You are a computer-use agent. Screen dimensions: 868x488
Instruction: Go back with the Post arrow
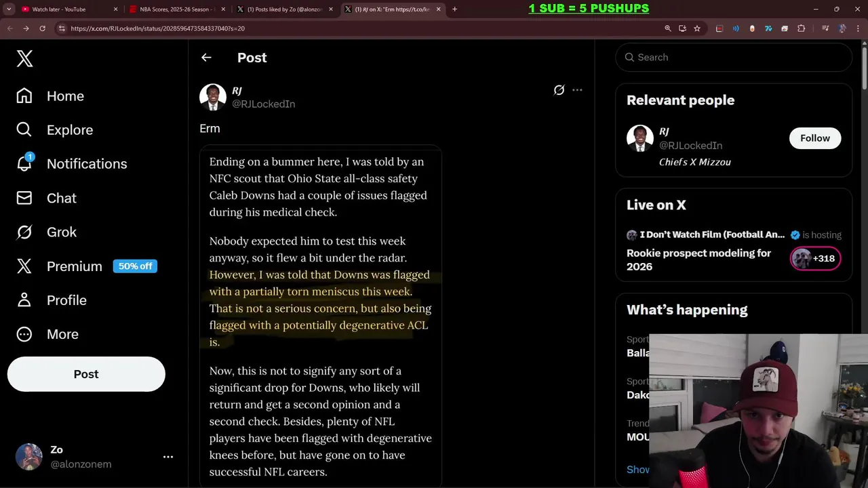[x=206, y=58]
